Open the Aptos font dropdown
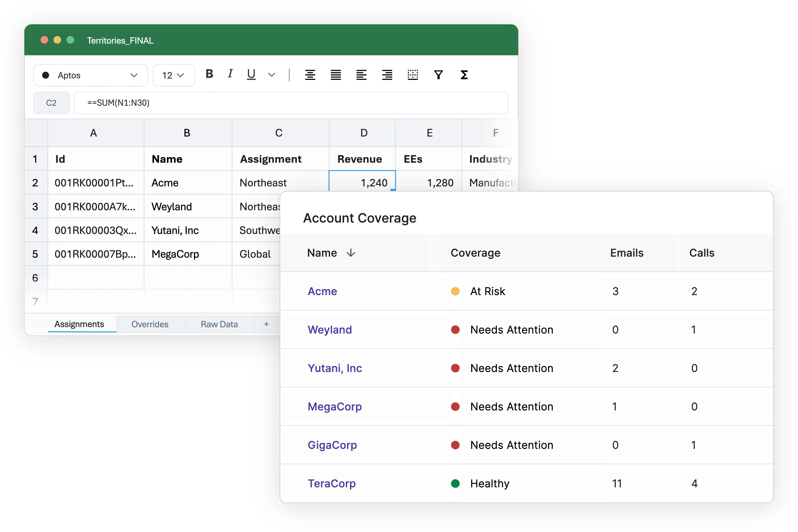Image resolution: width=798 pixels, height=532 pixels. 91,75
